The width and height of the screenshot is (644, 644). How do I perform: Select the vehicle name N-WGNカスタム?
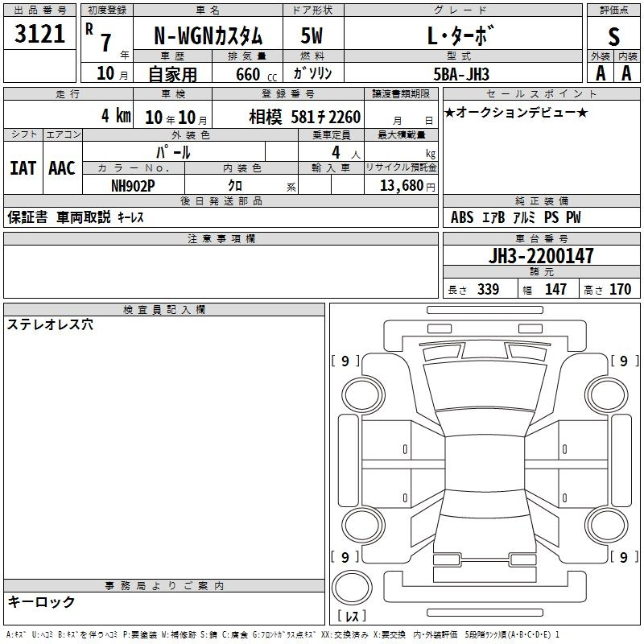click(x=208, y=36)
